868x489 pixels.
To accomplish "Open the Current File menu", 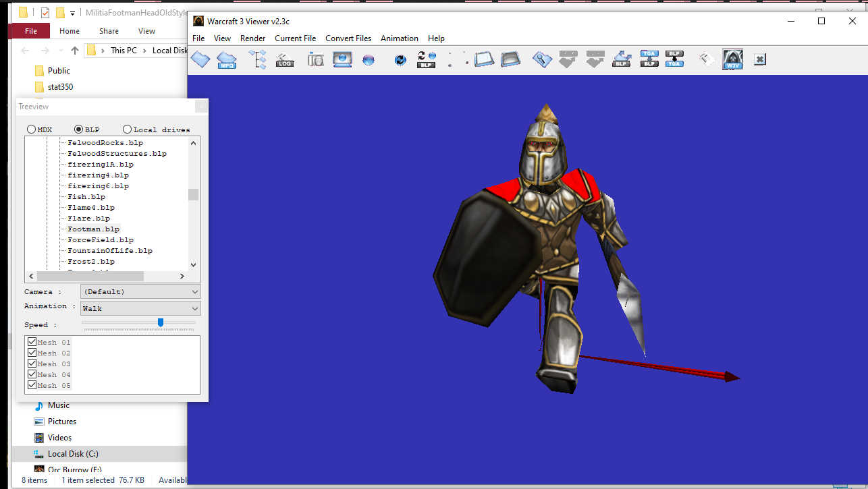I will coord(296,38).
